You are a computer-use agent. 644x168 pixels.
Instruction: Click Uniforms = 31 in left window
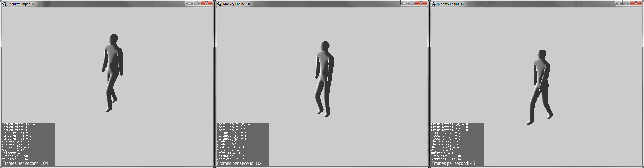(14, 153)
